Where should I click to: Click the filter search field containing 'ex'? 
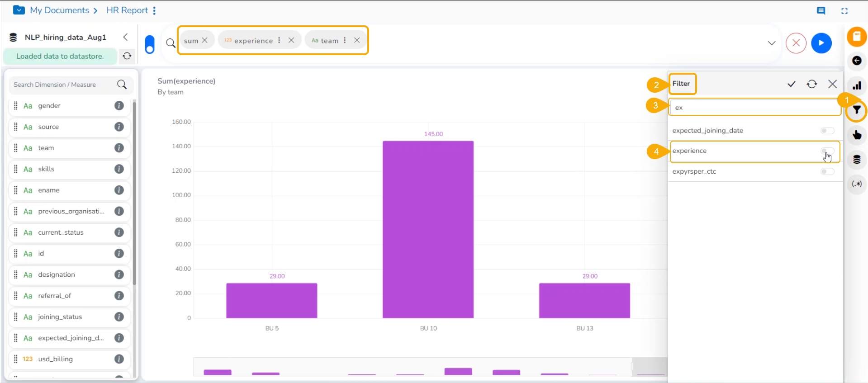point(754,108)
